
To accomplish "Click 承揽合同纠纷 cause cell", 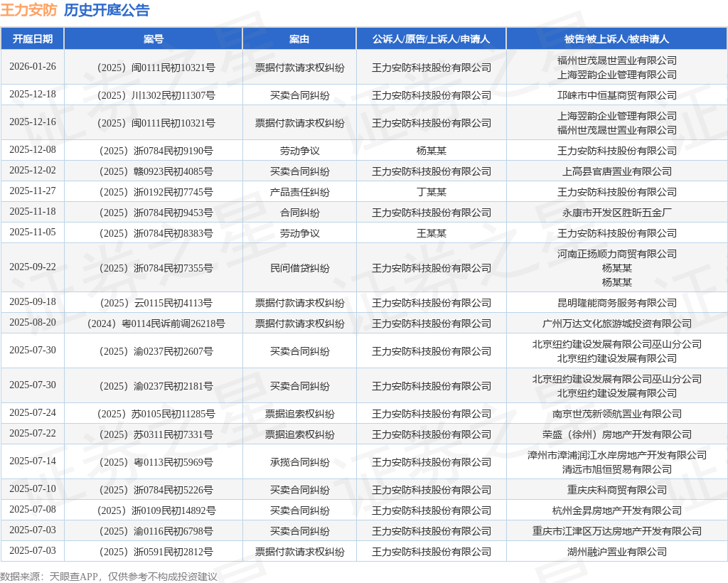I will (299, 462).
